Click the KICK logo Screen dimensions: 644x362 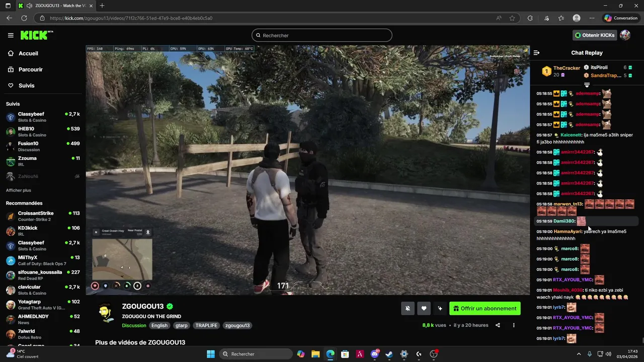click(x=37, y=35)
